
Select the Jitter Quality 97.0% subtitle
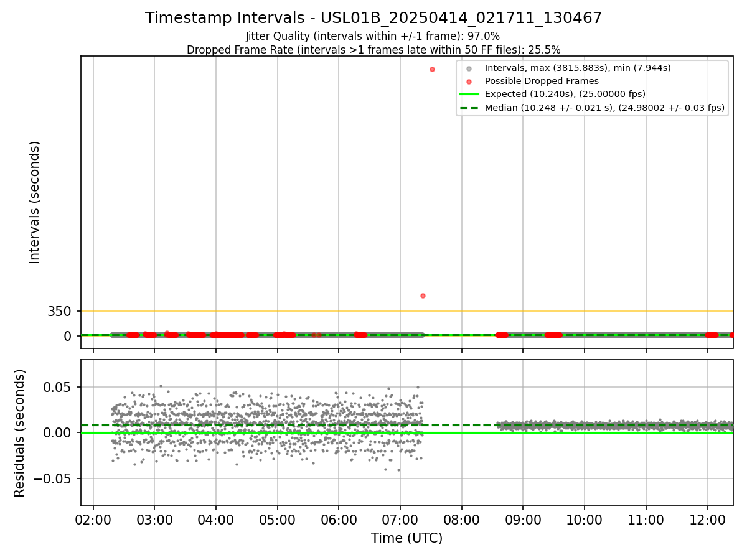pyautogui.click(x=373, y=36)
